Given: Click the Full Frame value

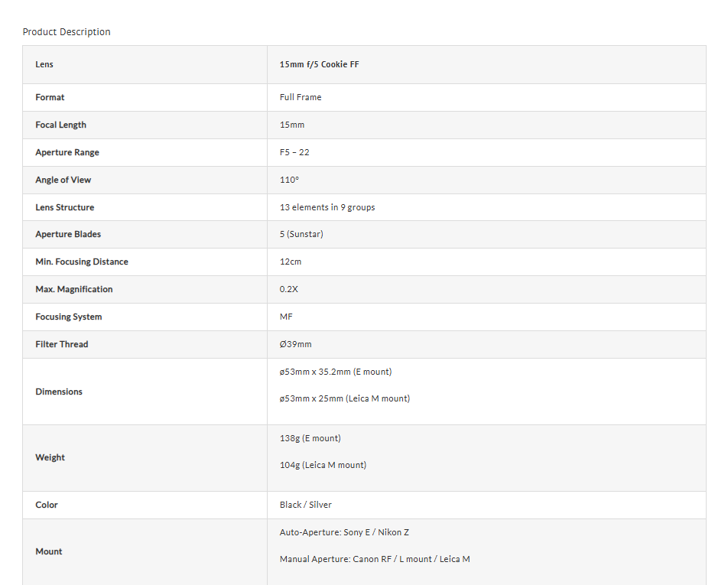Looking at the screenshot, I should click(x=301, y=97).
